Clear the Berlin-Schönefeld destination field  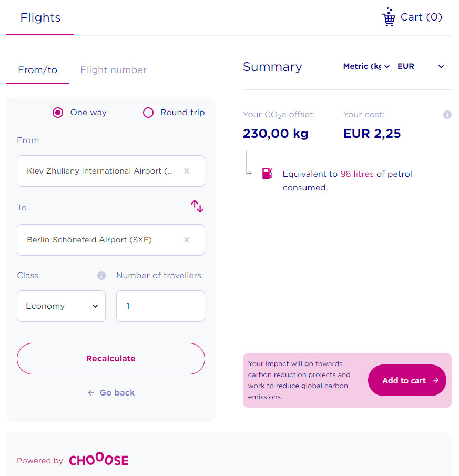[187, 240]
